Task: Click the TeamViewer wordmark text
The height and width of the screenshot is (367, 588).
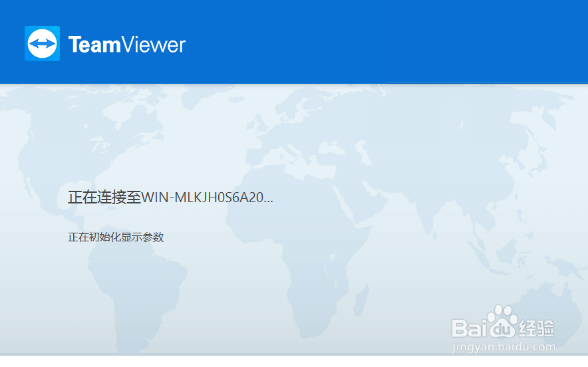Action: tap(127, 45)
